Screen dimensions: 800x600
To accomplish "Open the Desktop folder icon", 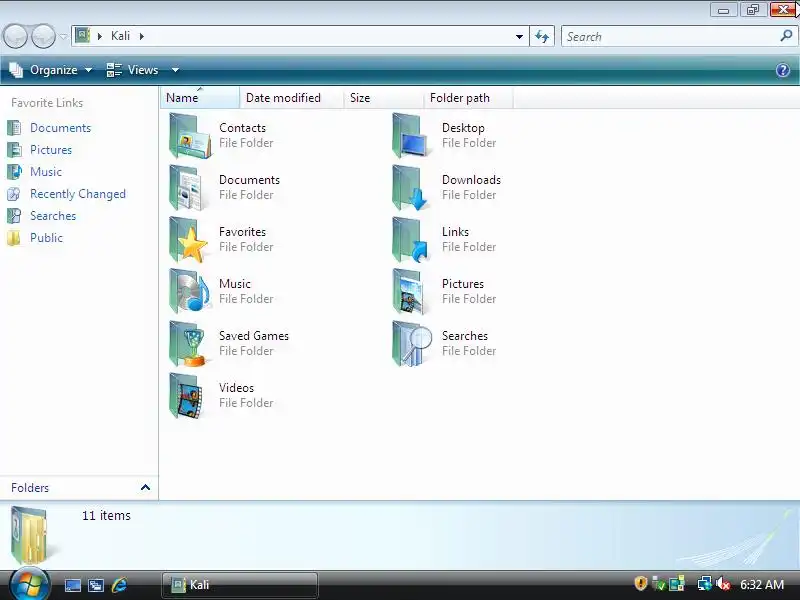I will (411, 136).
